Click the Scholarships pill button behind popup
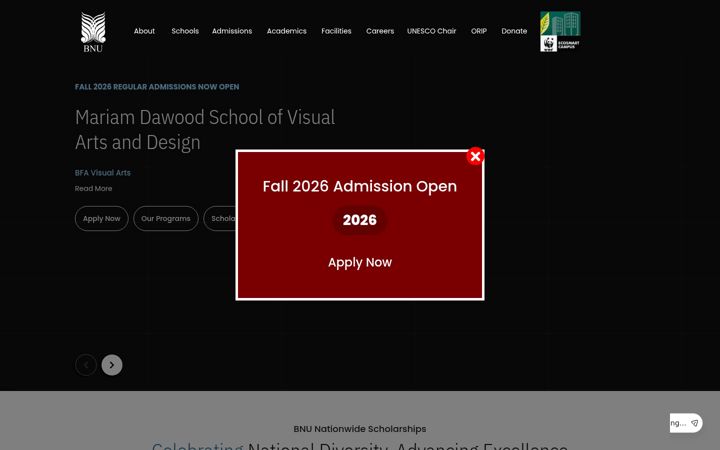The width and height of the screenshot is (720, 450). 219,219
